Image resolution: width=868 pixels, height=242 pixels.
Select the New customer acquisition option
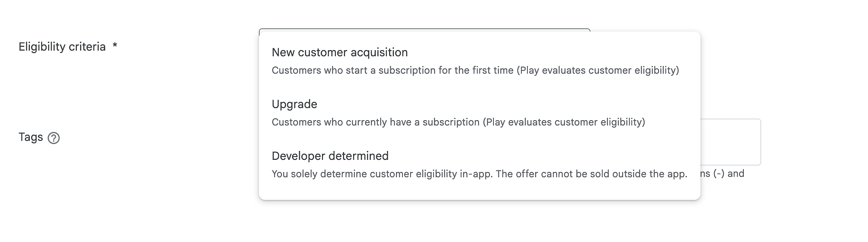click(479, 61)
